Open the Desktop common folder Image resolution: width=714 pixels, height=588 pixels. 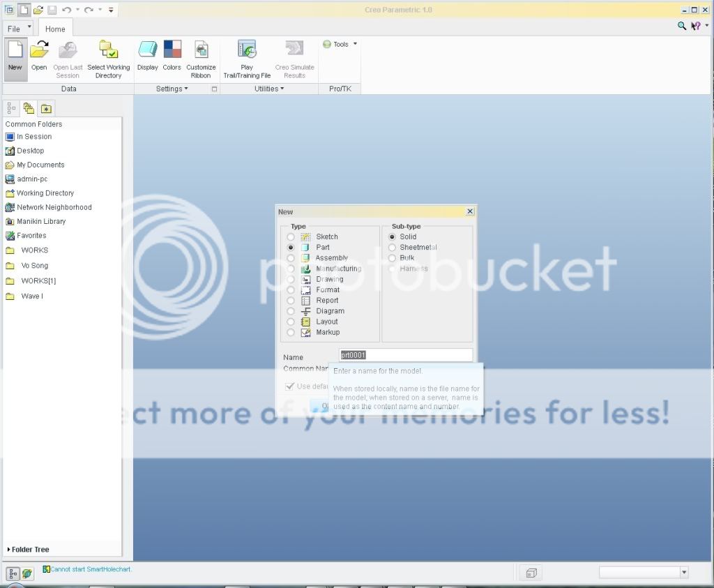(x=25, y=151)
